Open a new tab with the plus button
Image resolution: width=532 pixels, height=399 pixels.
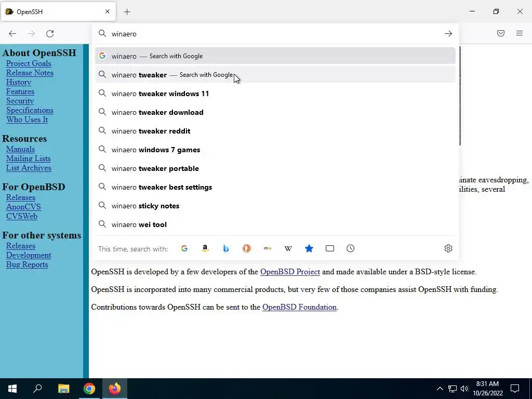click(x=127, y=12)
